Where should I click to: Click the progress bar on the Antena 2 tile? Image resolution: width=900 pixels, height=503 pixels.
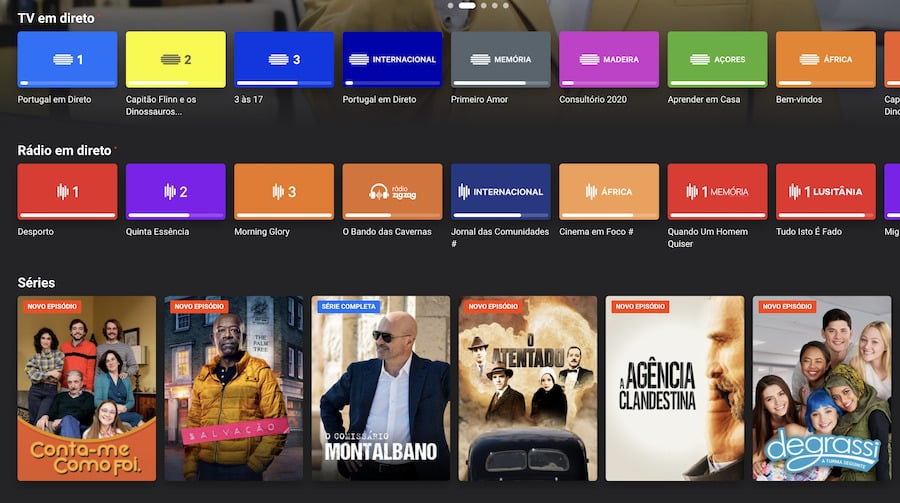pos(176,215)
